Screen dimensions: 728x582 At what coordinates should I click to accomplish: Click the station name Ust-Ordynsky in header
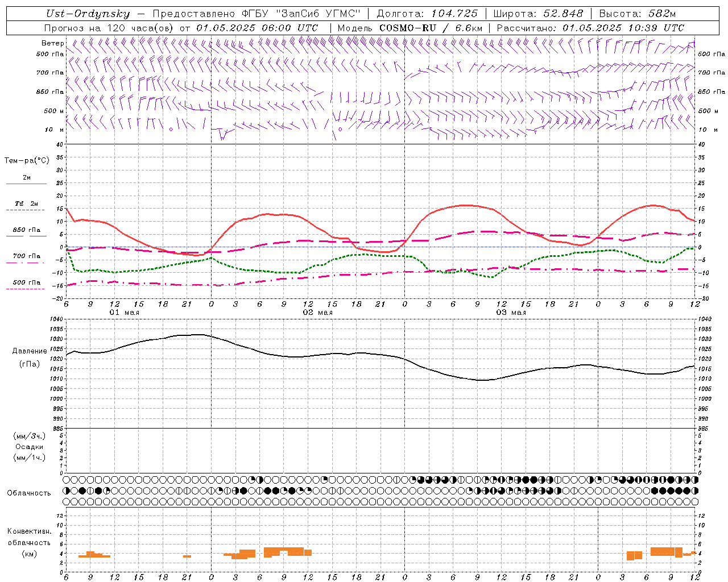click(88, 14)
